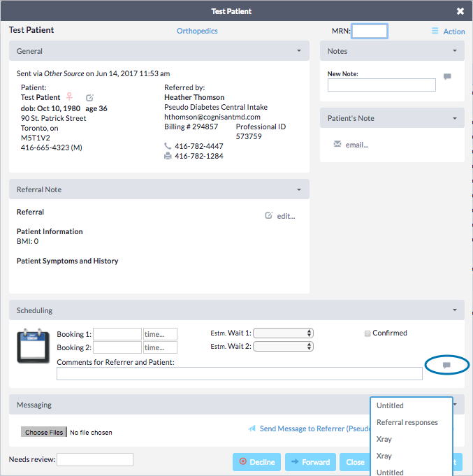Click the speech bubble icon beside New Note
This screenshot has height=476, width=473.
click(447, 77)
